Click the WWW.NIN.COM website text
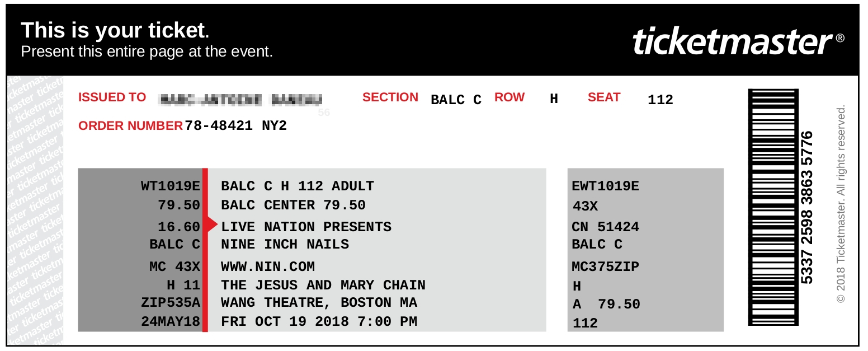Viewport: 868px width, 351px height. [268, 266]
